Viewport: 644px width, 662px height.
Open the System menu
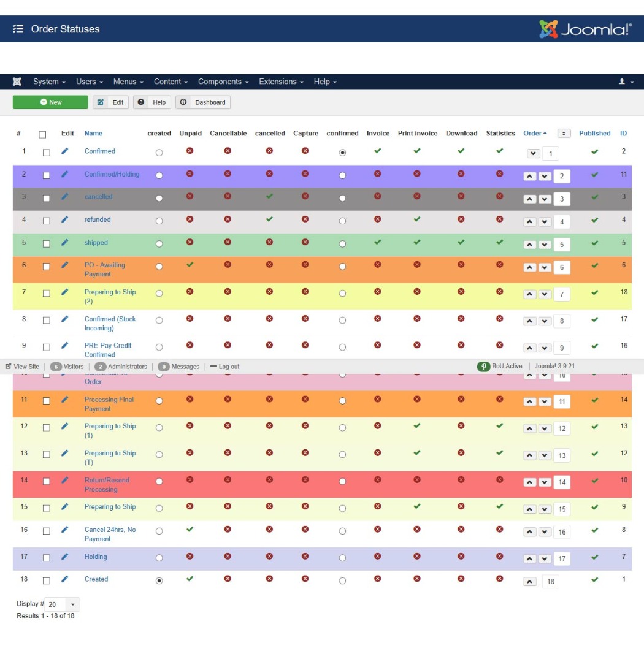(49, 82)
